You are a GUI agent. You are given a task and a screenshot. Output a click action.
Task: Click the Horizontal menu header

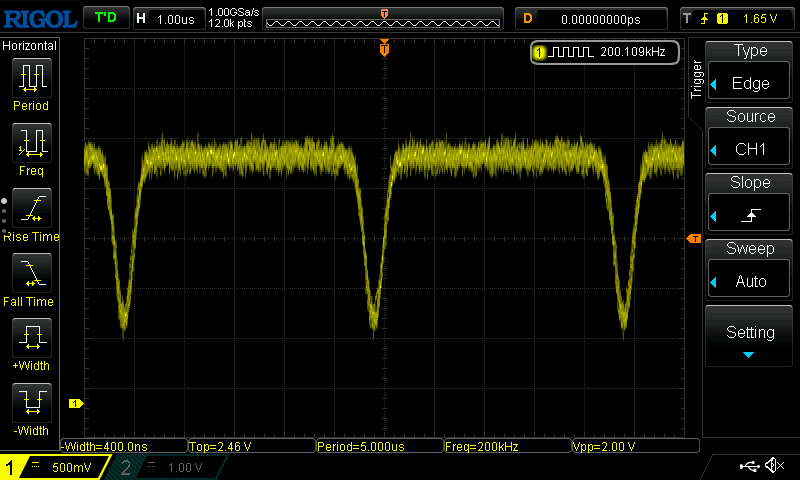30,46
